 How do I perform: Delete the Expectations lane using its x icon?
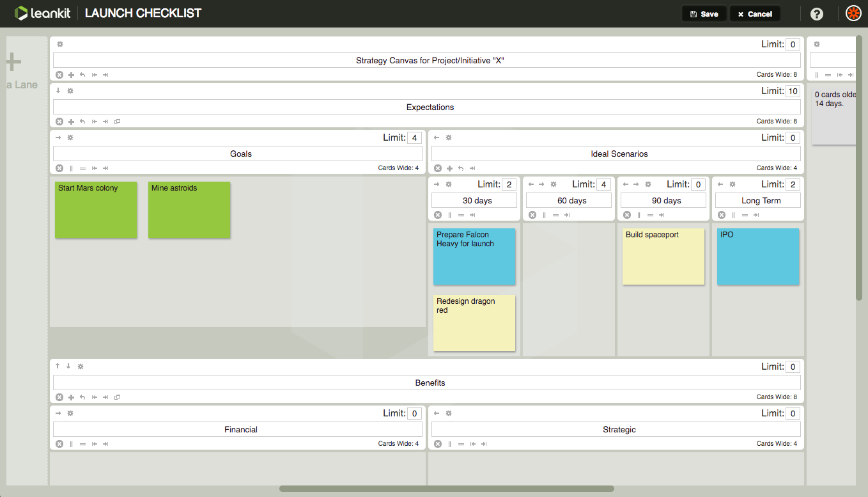pos(59,121)
